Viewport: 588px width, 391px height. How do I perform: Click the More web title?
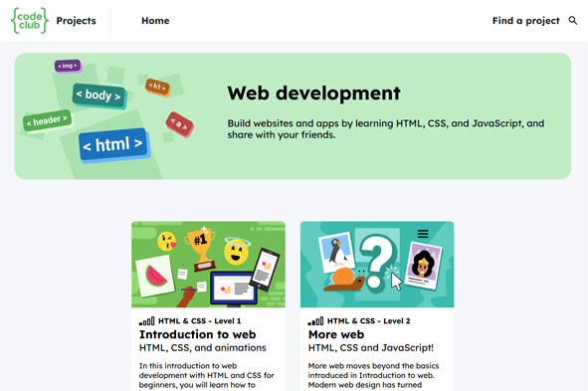click(336, 334)
